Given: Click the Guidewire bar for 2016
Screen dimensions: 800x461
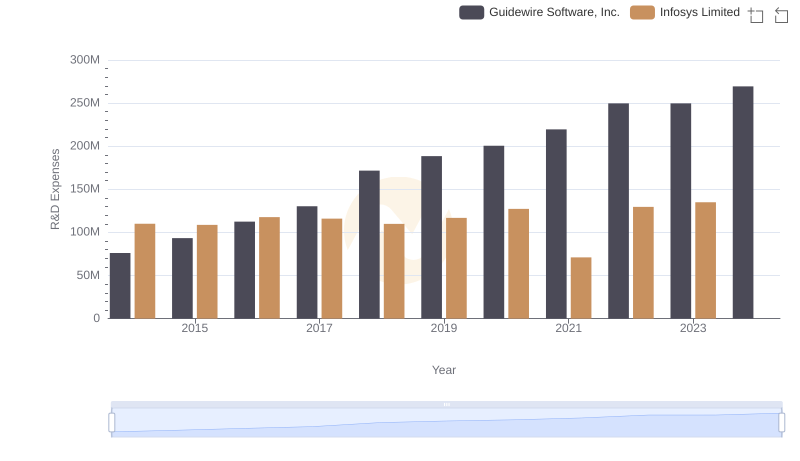Looking at the screenshot, I should (244, 270).
